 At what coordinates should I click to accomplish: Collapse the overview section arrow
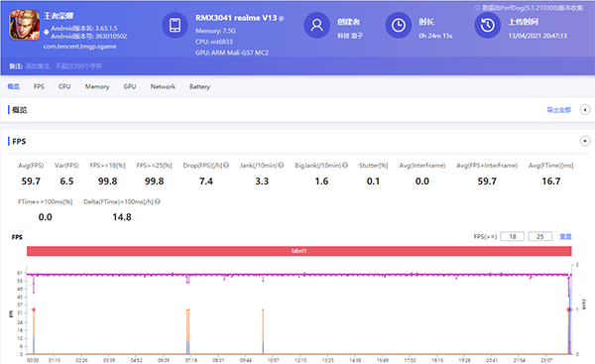point(585,110)
